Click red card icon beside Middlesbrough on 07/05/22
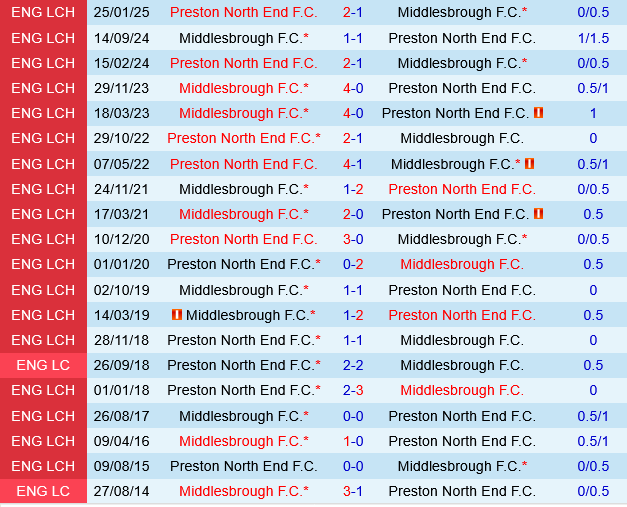This screenshot has height=507, width=627. [529, 164]
